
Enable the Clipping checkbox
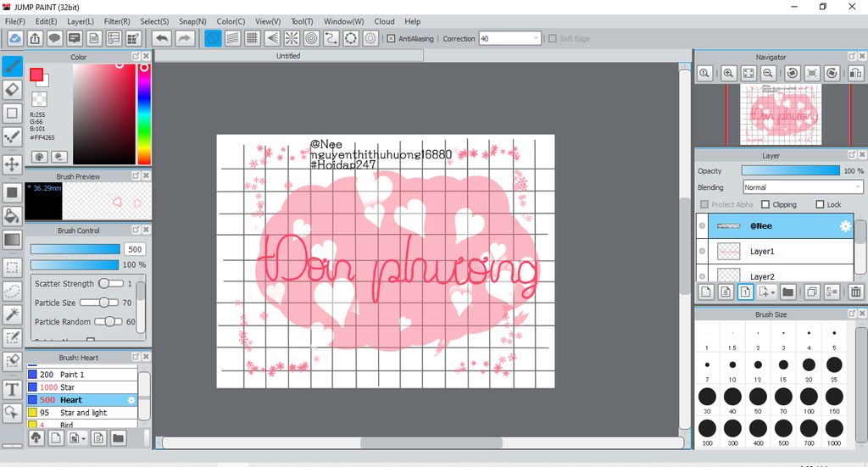765,204
